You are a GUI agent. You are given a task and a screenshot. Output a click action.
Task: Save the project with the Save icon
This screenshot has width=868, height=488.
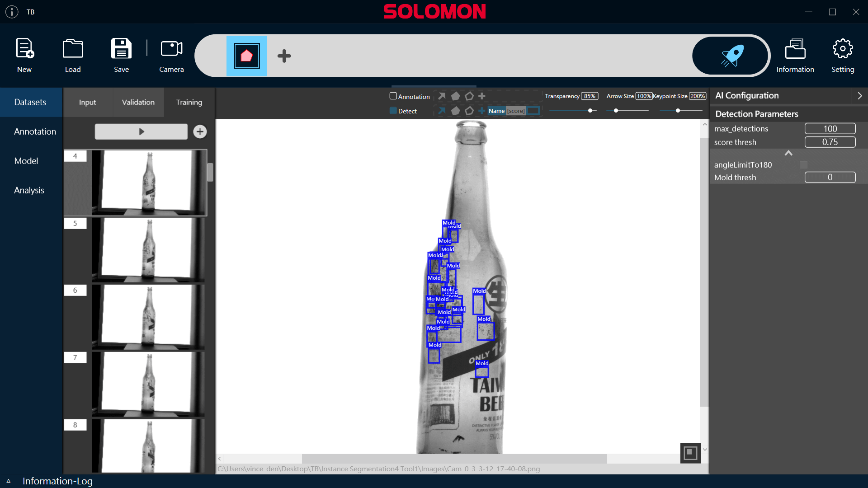(121, 54)
